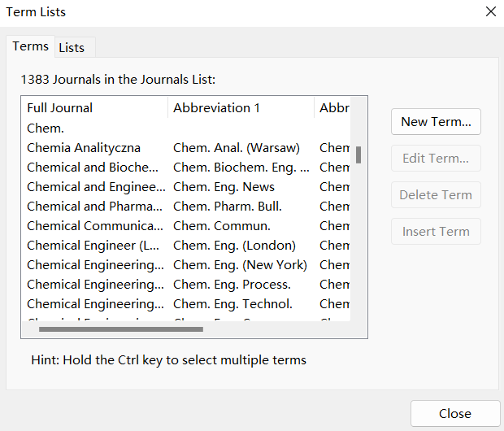Close the dialog with Close button

pyautogui.click(x=455, y=414)
